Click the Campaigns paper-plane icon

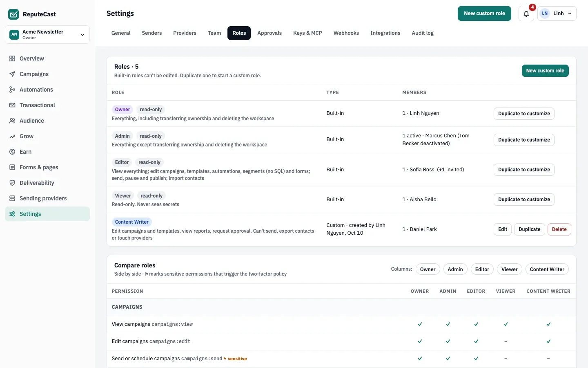(x=12, y=74)
